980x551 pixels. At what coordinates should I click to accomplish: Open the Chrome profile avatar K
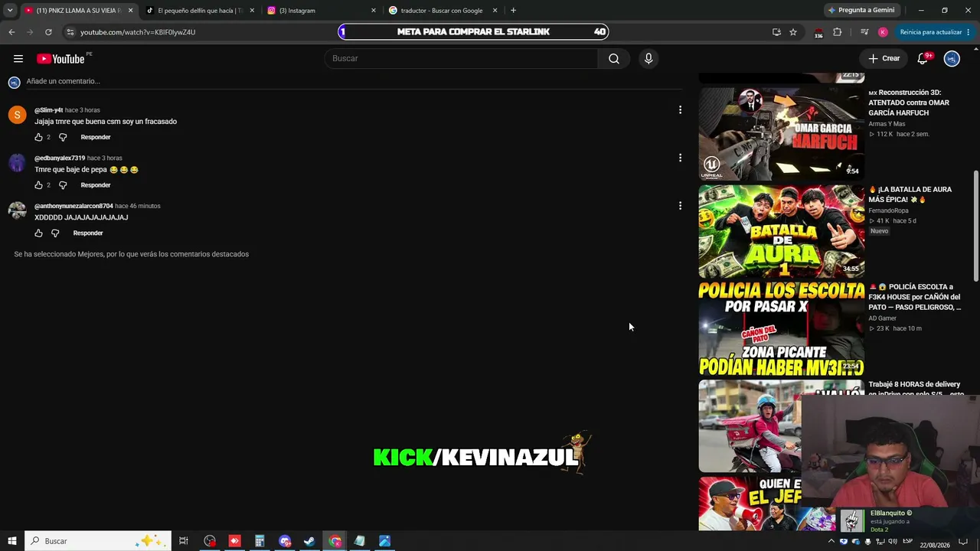pyautogui.click(x=883, y=32)
